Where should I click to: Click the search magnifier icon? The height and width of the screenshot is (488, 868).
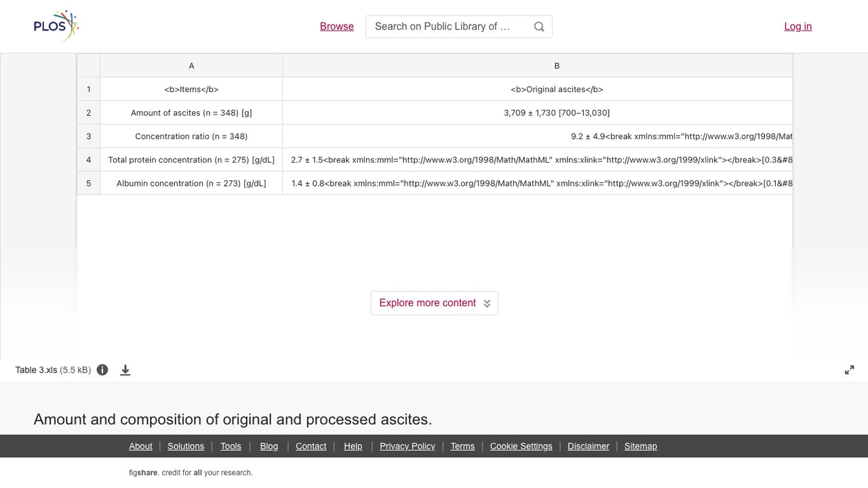click(x=539, y=26)
